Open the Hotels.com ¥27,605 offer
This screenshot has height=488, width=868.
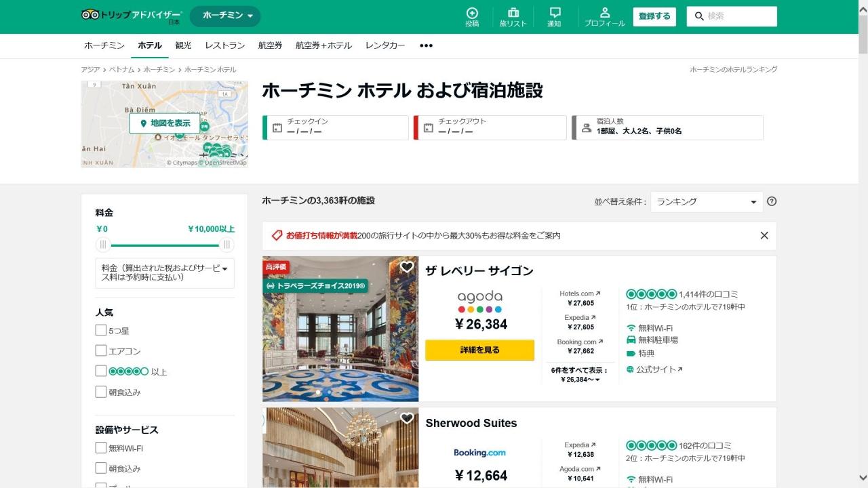tap(580, 298)
